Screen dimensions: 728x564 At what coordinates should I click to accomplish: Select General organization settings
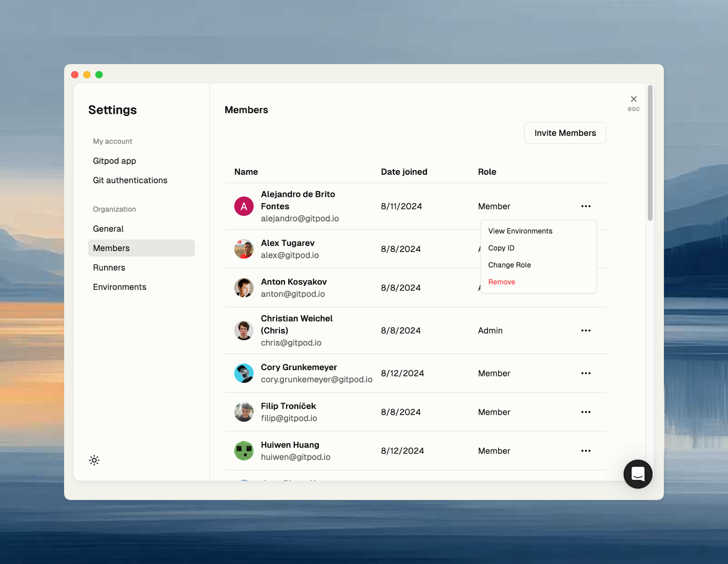(108, 229)
